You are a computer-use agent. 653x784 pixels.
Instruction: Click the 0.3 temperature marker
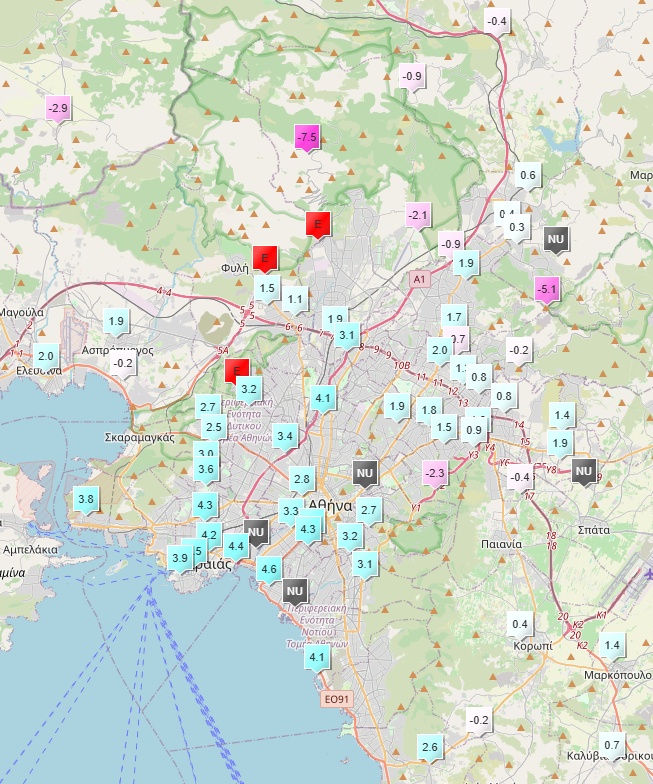516,228
